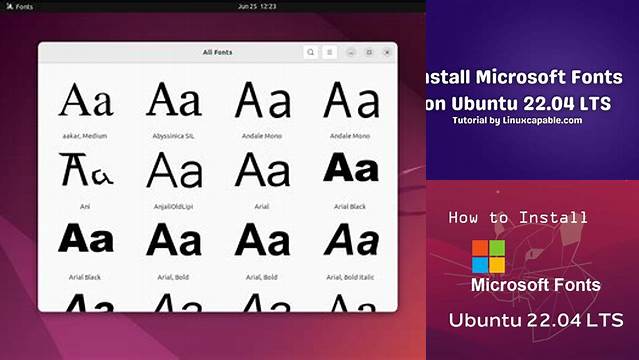Close the All Fonts window

[387, 52]
